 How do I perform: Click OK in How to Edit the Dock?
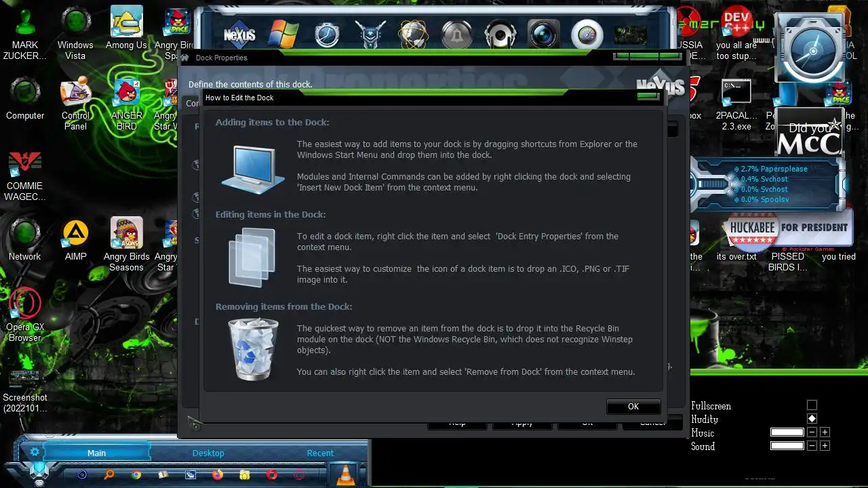point(633,407)
